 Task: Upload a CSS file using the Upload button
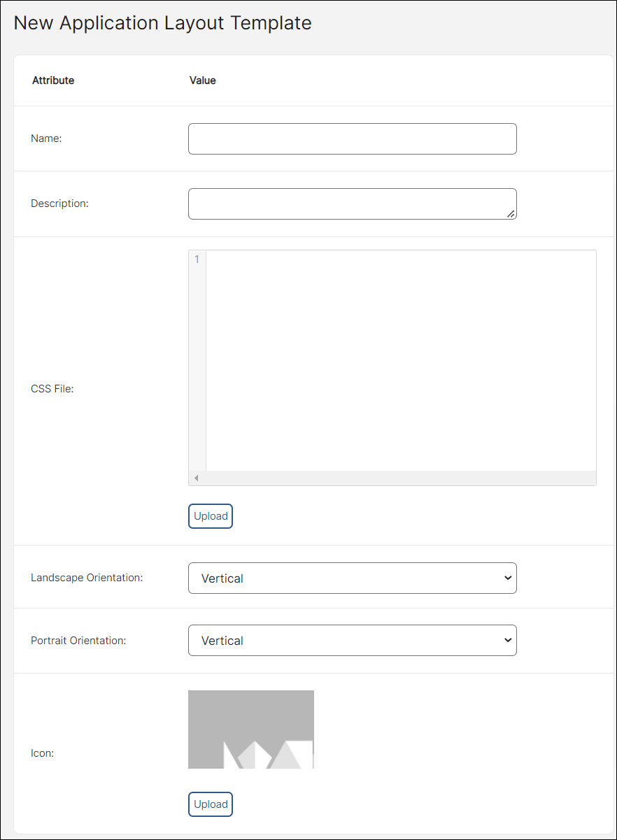(x=211, y=516)
